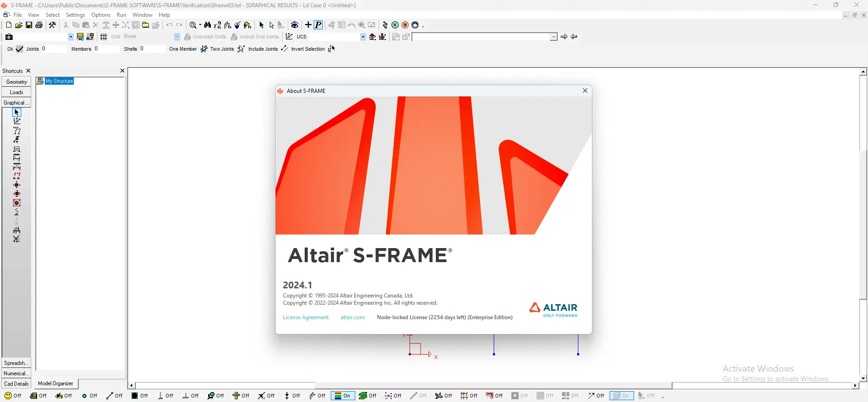Click the Geometry shortcut button
This screenshot has width=868, height=402.
[17, 82]
